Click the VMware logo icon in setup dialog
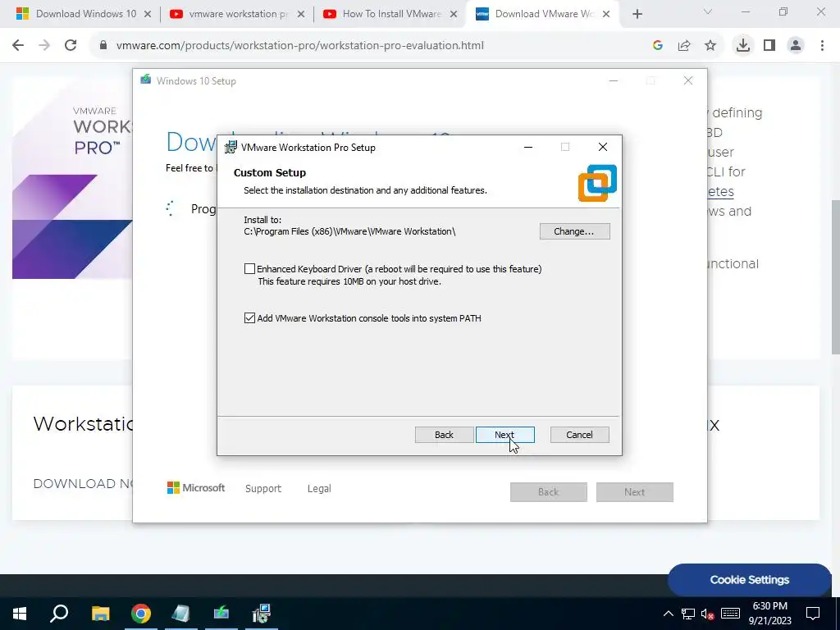Image resolution: width=840 pixels, height=630 pixels. point(597,183)
